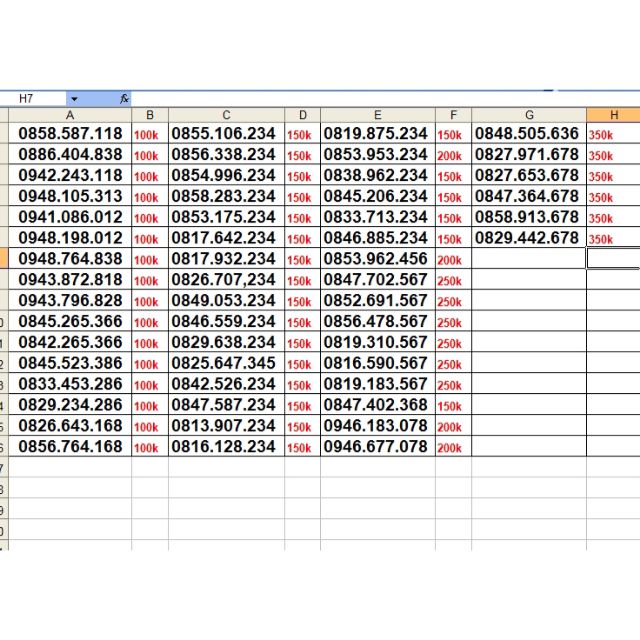
Task: Click cell containing 0848.505.636
Action: tap(528, 134)
